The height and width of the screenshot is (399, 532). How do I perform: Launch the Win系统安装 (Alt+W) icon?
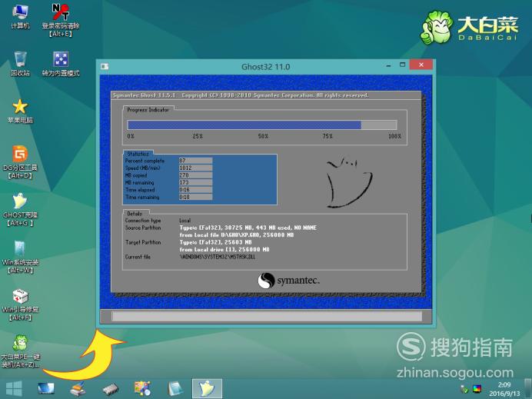pos(20,258)
